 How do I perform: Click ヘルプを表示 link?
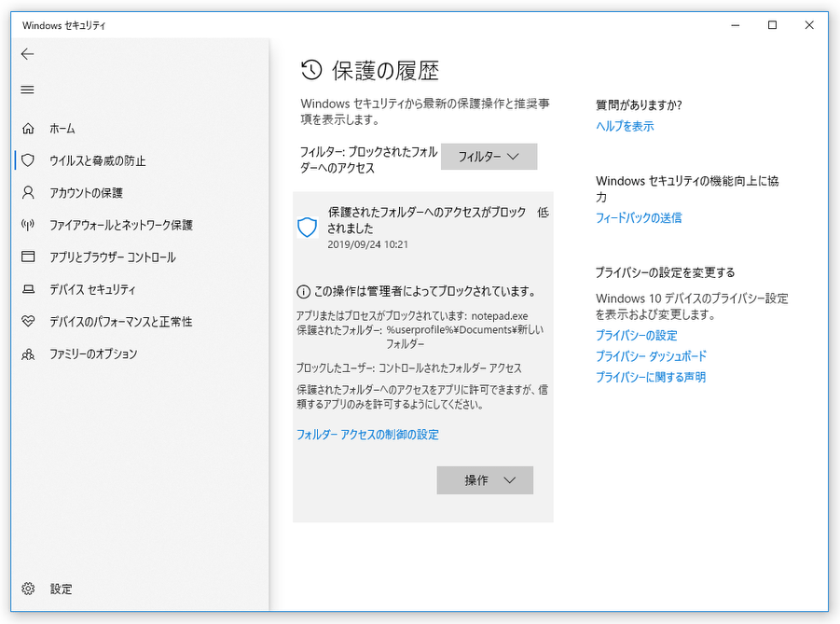tap(625, 126)
